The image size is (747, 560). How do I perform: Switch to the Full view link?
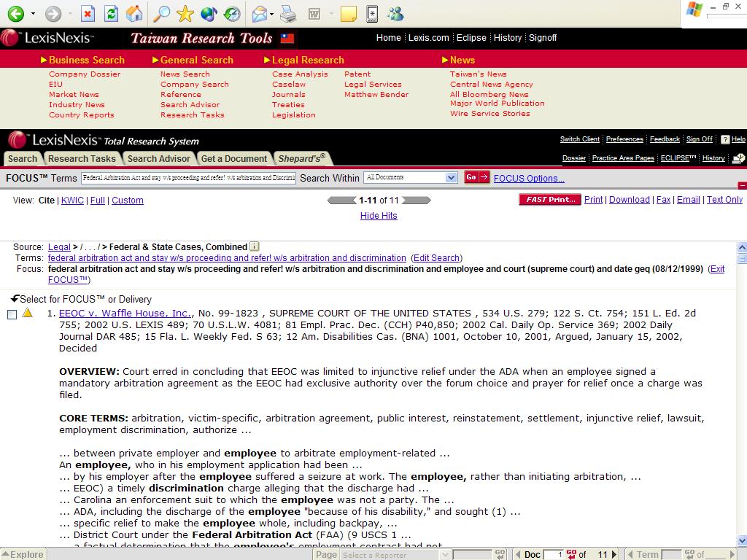[x=98, y=201]
